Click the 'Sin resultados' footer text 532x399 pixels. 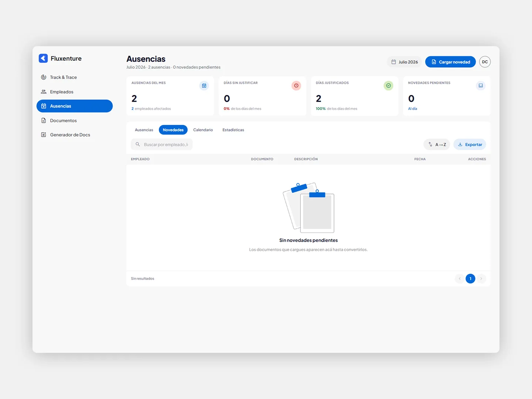click(143, 279)
